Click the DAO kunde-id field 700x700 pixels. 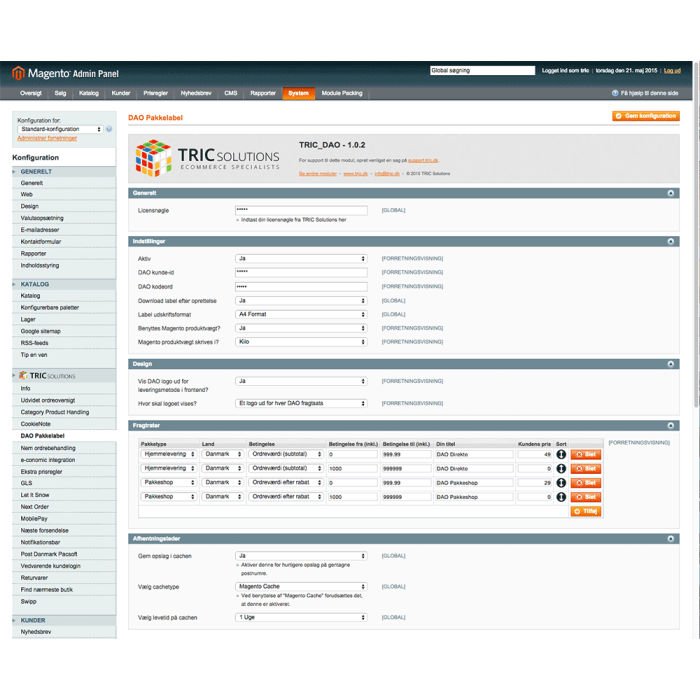point(301,272)
